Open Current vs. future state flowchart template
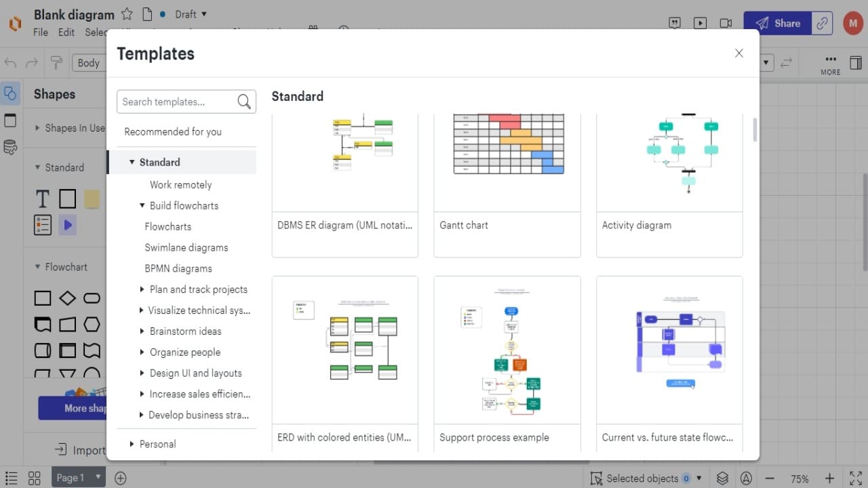The width and height of the screenshot is (868, 488). [x=669, y=363]
